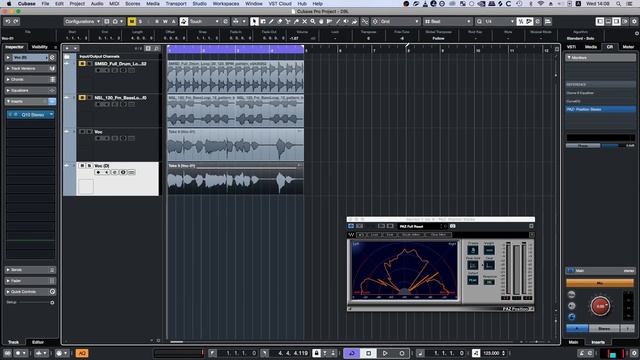Open the Apple menu
The height and width of the screenshot is (360, 640).
[x=9, y=3]
